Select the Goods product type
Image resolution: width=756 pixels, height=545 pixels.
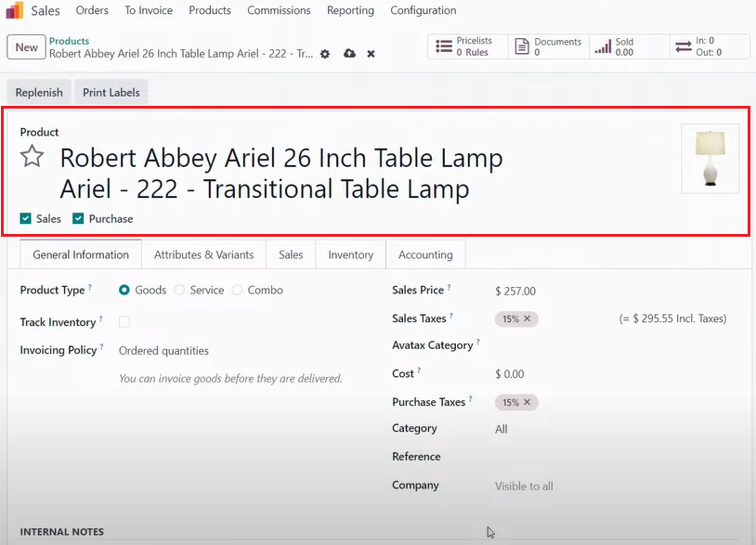124,290
